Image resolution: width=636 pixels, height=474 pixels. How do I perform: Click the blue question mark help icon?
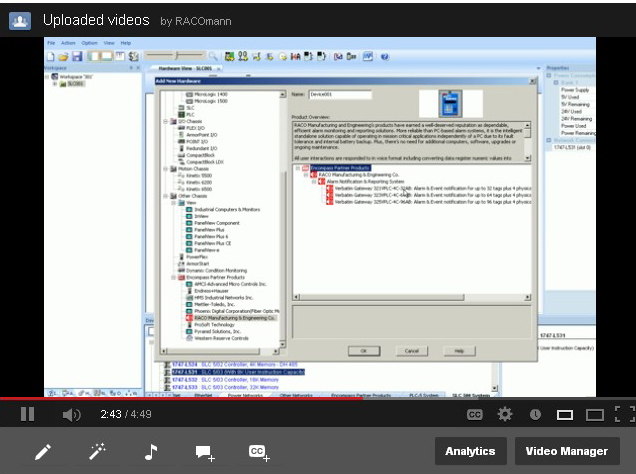point(385,57)
